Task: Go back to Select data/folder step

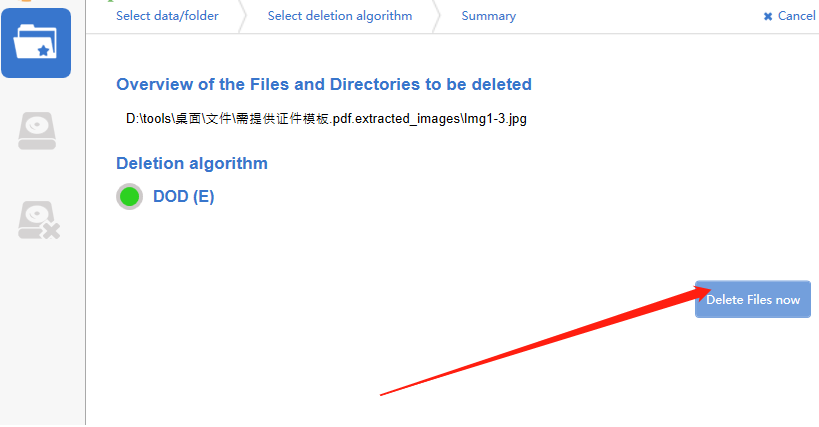Action: [167, 16]
